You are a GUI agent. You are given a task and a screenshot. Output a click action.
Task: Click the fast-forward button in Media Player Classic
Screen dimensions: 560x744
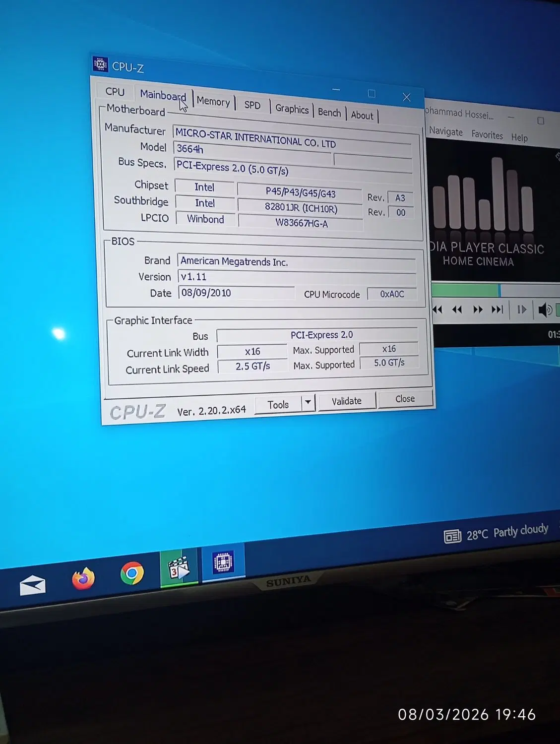[478, 310]
